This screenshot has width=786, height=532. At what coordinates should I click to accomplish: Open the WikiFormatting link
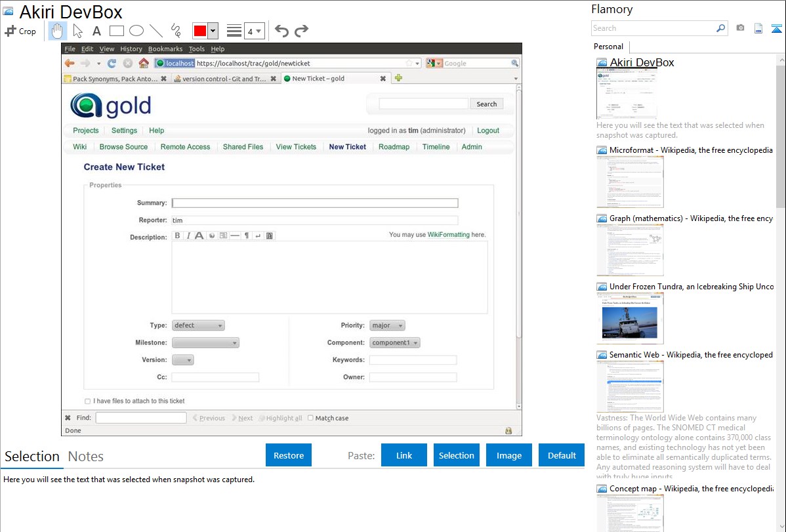tap(449, 235)
